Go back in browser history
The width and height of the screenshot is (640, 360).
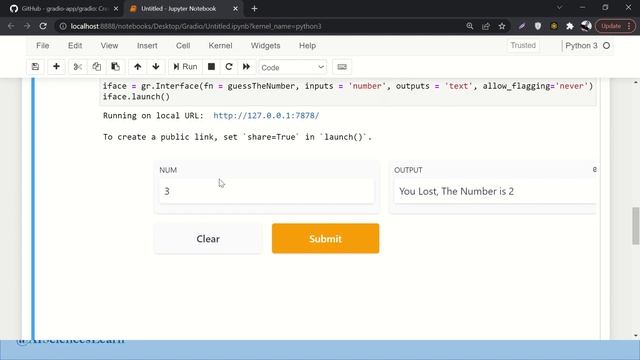point(11,26)
